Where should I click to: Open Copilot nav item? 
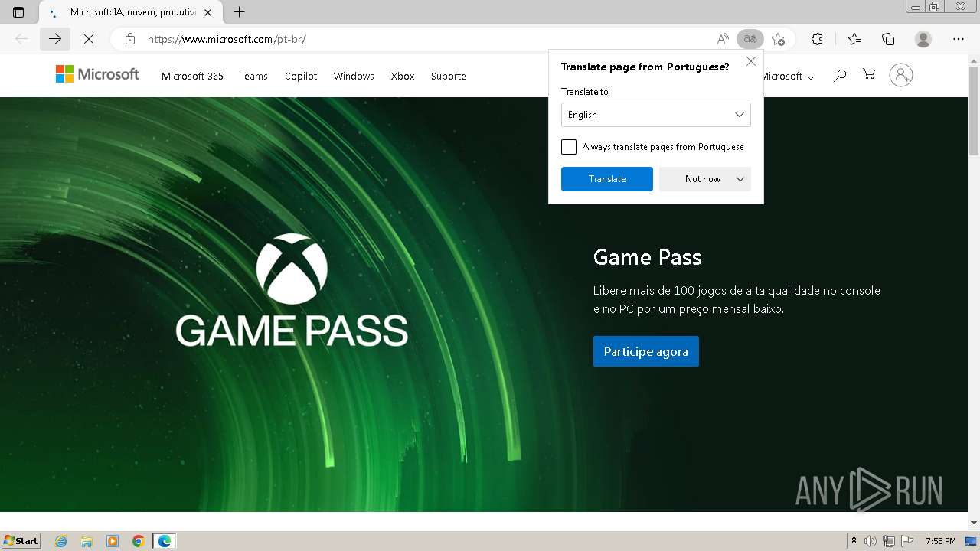click(x=301, y=76)
